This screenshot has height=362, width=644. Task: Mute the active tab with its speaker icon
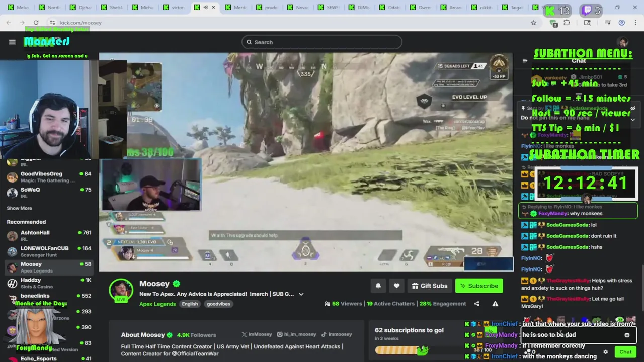pyautogui.click(x=205, y=8)
